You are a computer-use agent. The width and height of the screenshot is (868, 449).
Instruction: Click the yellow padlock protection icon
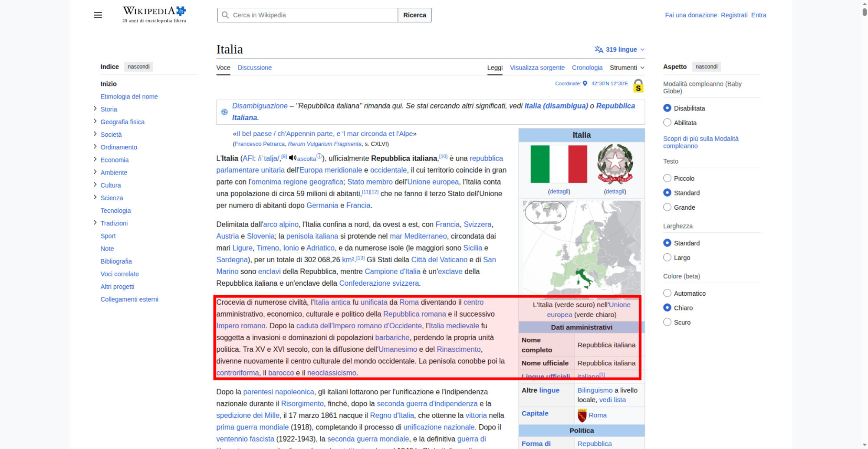pyautogui.click(x=638, y=86)
